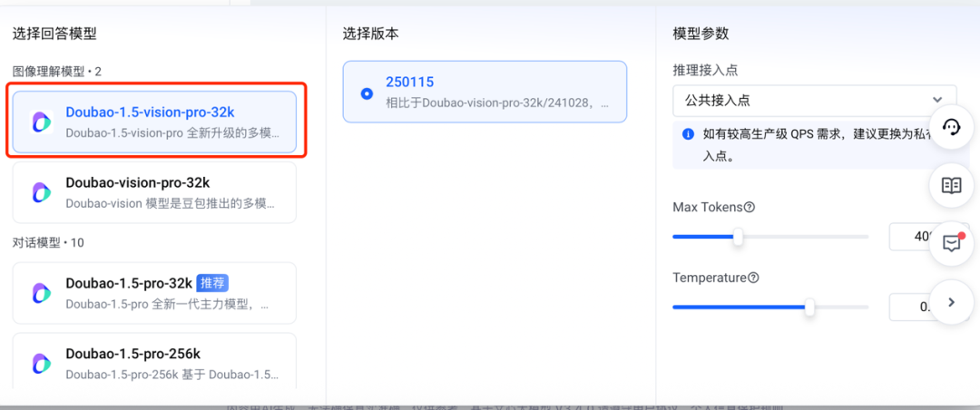Click the 对话模型 · 10 section label
The image size is (980, 410).
tap(48, 242)
